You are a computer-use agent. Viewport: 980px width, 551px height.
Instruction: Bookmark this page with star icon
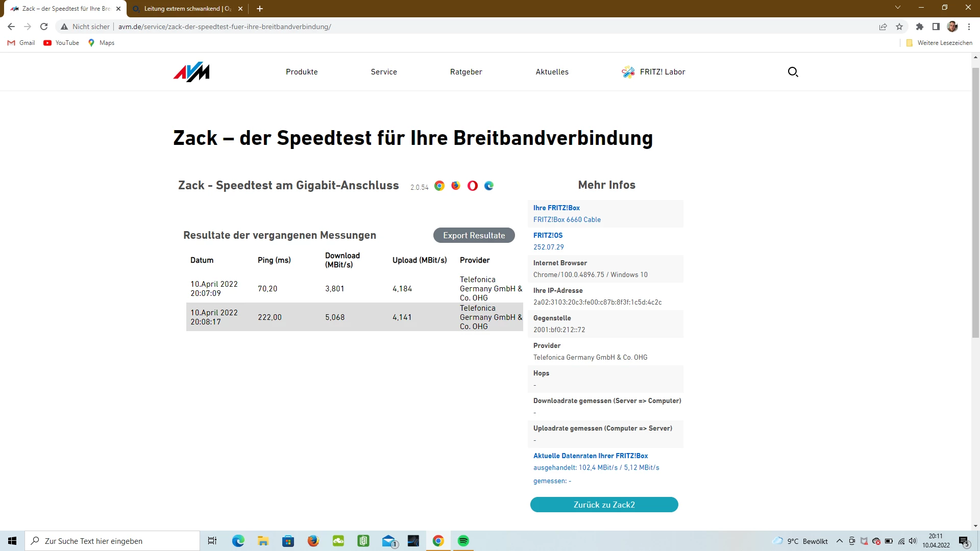point(899,27)
